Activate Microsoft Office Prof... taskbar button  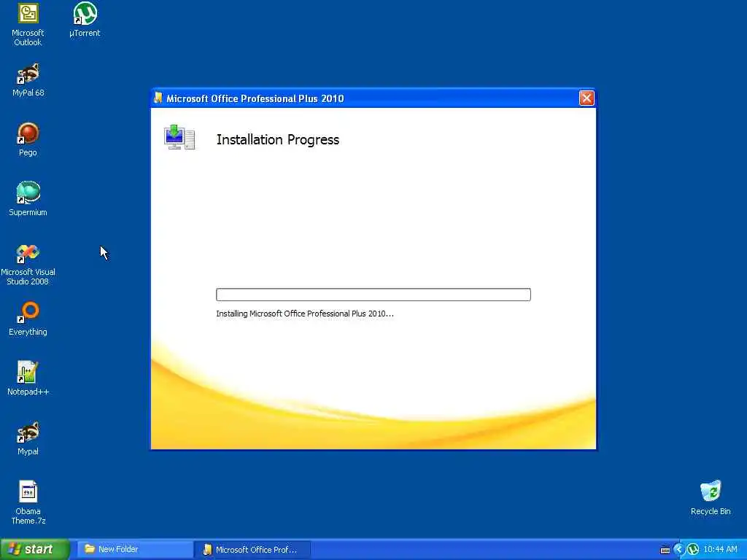tap(253, 550)
